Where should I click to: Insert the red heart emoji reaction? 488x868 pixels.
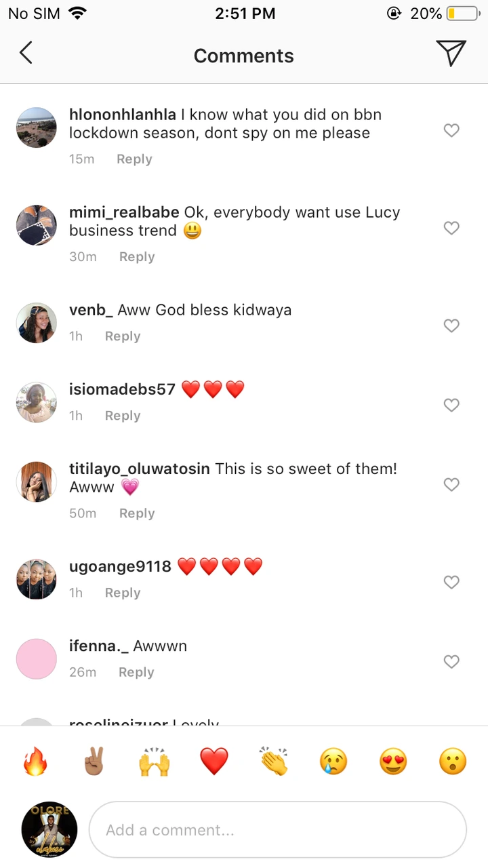coord(214,762)
